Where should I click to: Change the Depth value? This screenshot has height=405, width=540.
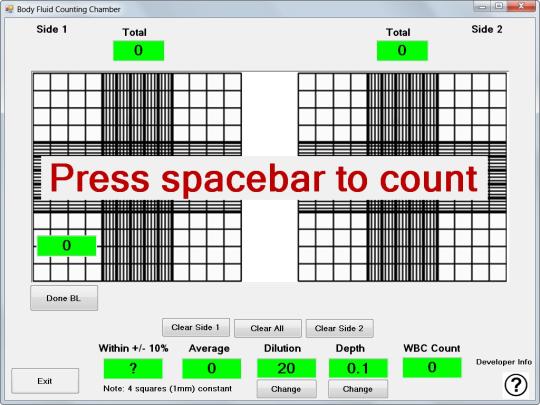point(358,389)
